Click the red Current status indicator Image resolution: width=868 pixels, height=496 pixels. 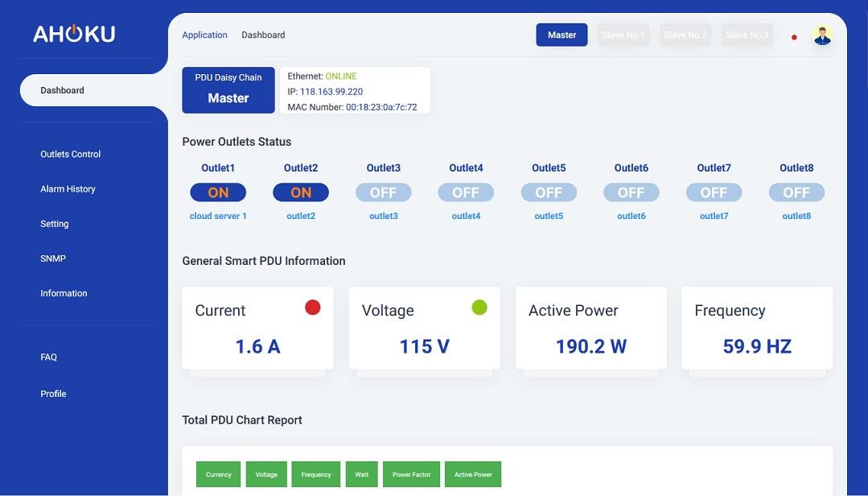click(x=313, y=307)
